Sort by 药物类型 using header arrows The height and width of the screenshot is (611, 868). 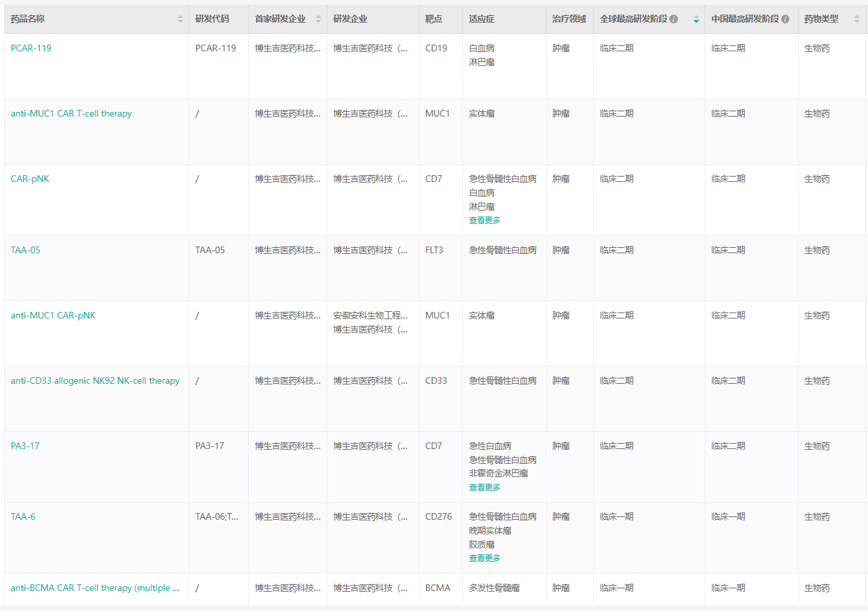point(857,19)
